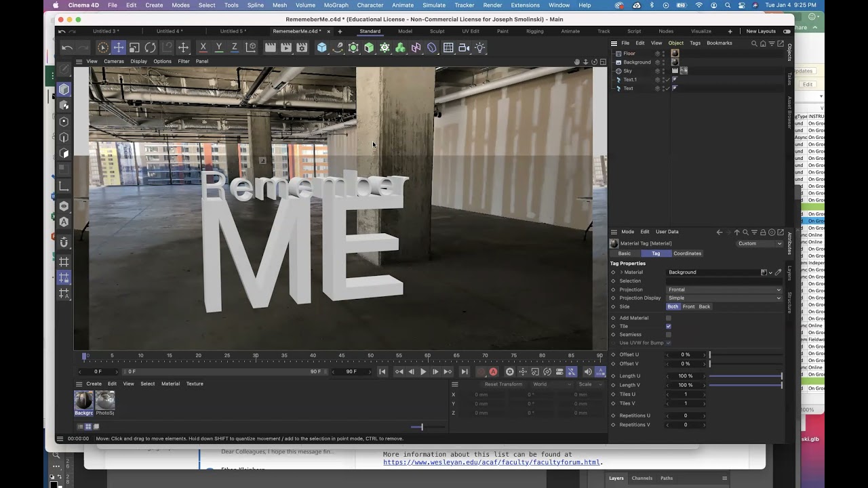Switch to the UV Edit layout tab
Image resolution: width=868 pixels, height=488 pixels.
(471, 31)
